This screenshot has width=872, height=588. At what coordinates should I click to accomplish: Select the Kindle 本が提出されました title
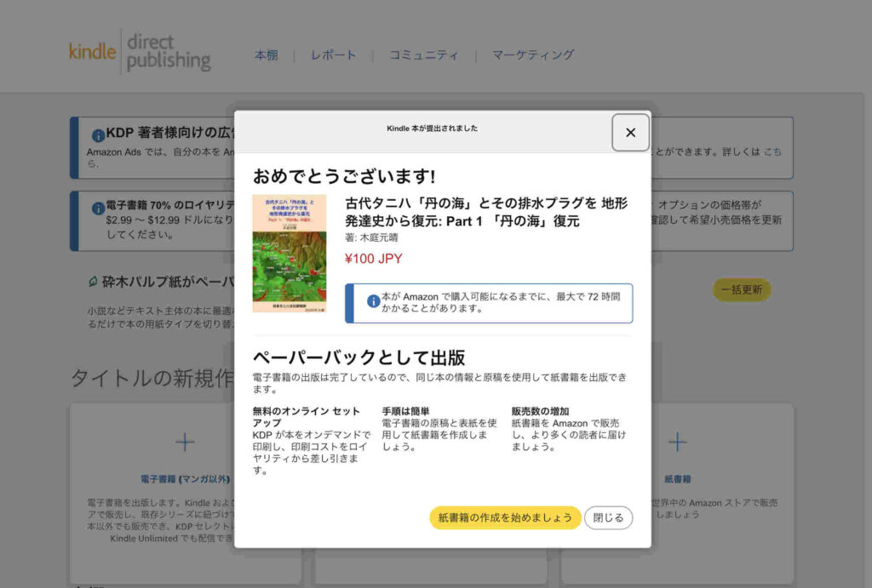[432, 128]
